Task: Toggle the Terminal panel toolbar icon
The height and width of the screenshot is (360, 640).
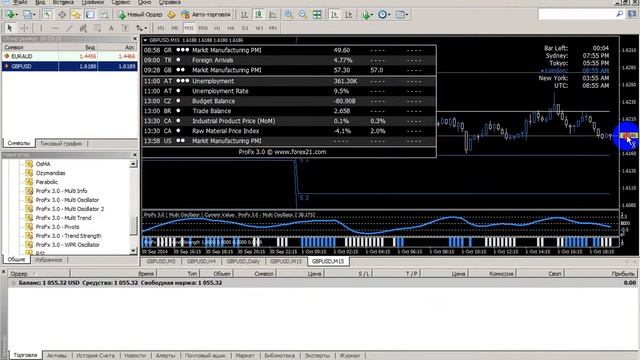Action: pos(90,15)
